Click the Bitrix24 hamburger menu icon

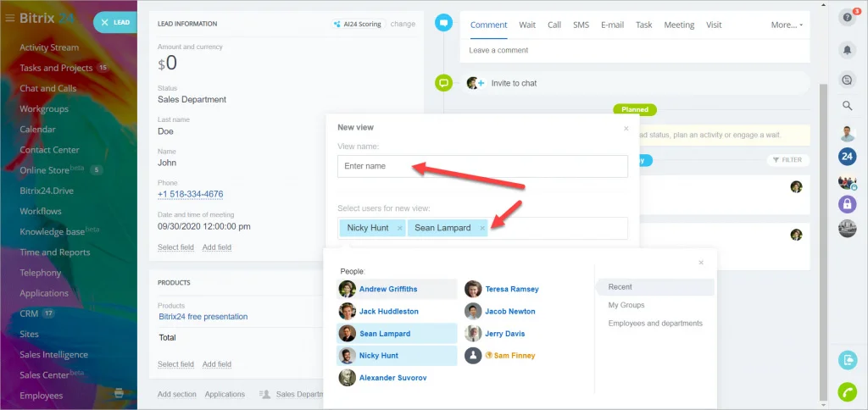tap(9, 19)
